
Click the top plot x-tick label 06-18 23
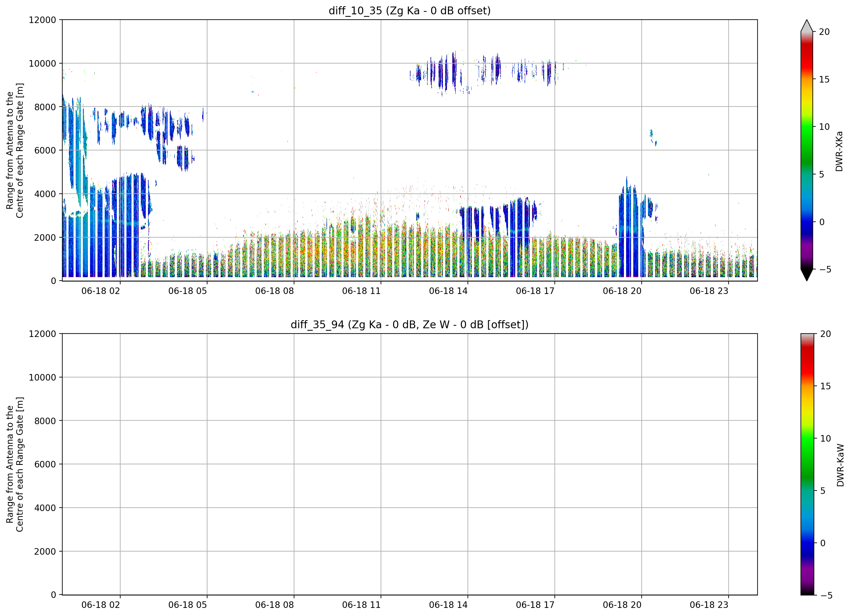point(709,291)
